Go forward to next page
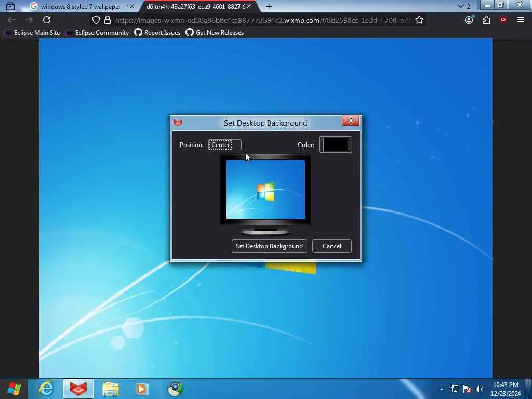The height and width of the screenshot is (399, 532). (x=29, y=20)
